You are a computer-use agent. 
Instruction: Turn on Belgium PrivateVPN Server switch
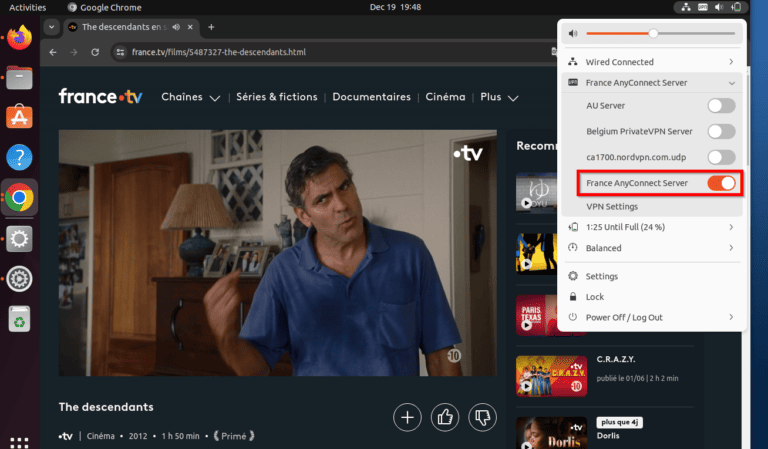[x=721, y=131]
